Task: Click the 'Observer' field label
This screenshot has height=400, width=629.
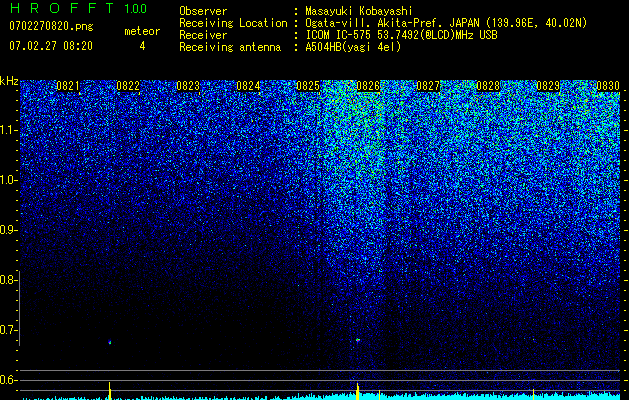Action: [x=203, y=11]
